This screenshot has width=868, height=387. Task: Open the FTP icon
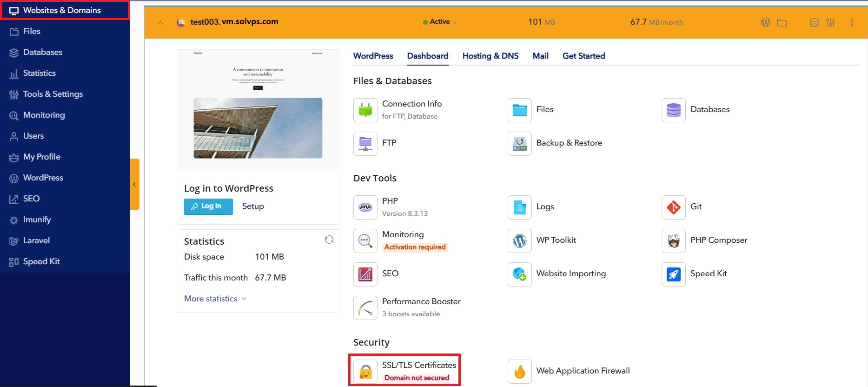[x=365, y=143]
